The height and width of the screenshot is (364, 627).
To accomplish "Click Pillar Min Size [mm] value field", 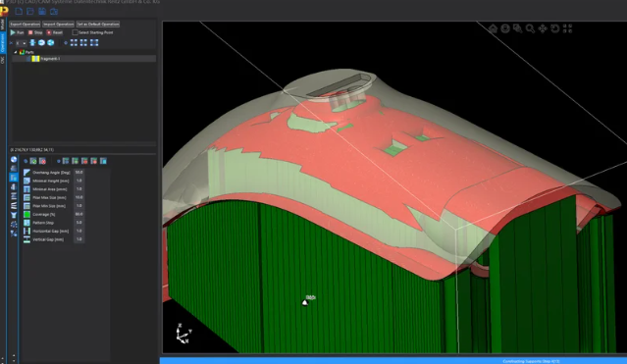I will [x=79, y=206].
